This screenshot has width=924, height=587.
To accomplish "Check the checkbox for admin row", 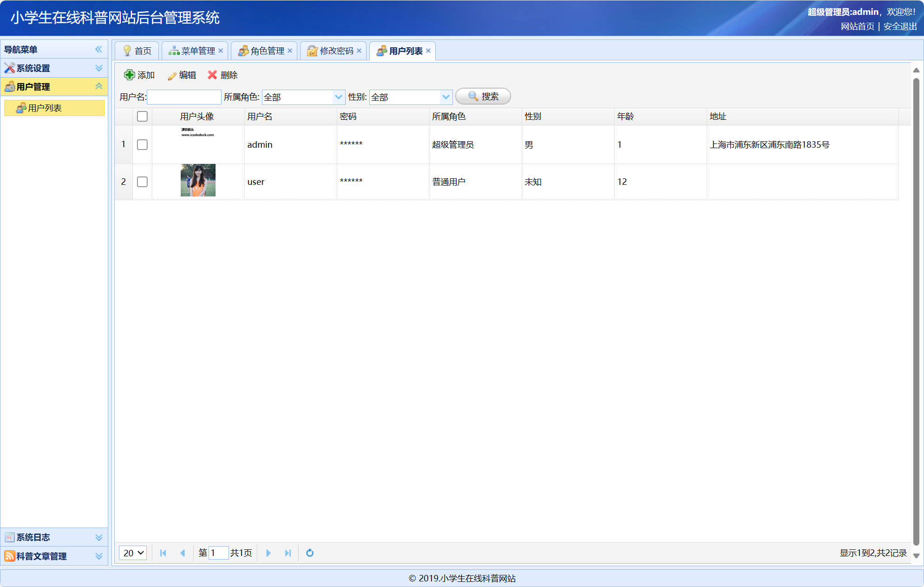I will pyautogui.click(x=142, y=144).
